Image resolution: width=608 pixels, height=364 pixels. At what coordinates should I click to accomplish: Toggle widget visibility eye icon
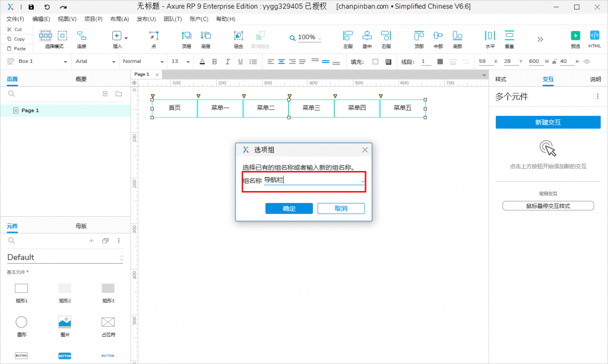coord(587,61)
